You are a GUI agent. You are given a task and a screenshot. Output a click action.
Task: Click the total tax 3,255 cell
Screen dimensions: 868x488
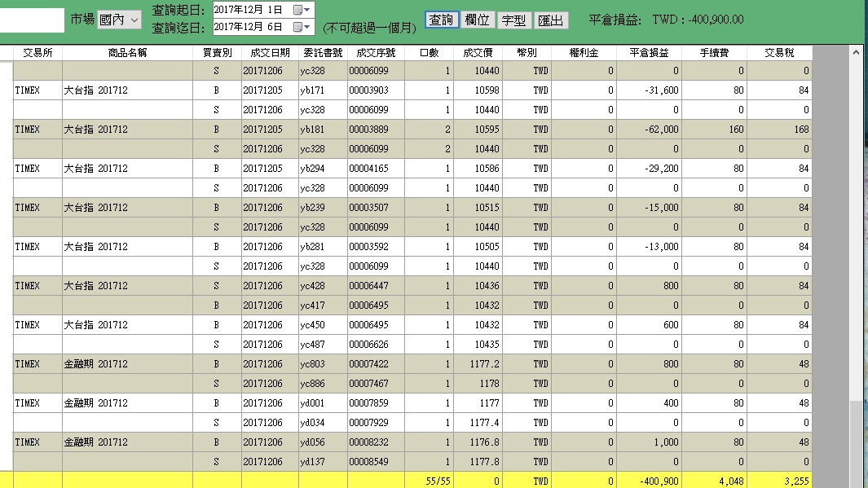pos(779,481)
